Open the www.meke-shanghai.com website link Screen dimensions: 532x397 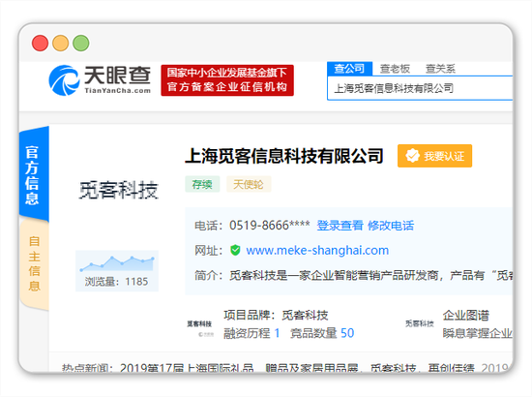pyautogui.click(x=317, y=250)
